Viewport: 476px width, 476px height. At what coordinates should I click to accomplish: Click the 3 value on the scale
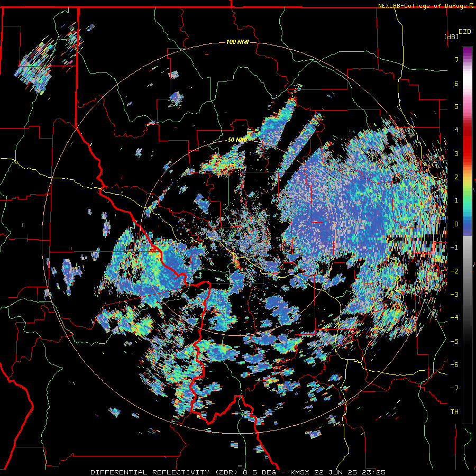(x=456, y=153)
